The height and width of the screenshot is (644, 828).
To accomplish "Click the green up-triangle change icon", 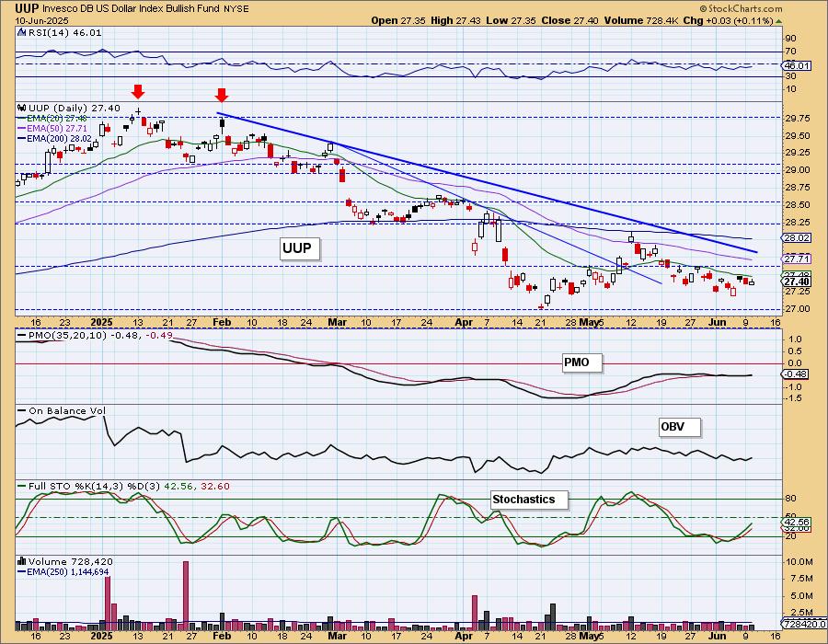I will (778, 21).
